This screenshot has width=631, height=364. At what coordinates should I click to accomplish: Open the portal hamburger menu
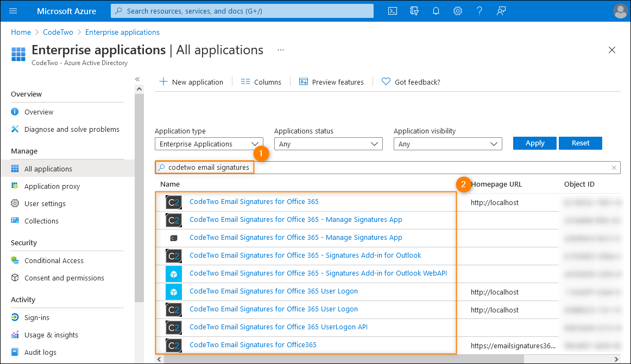click(13, 11)
